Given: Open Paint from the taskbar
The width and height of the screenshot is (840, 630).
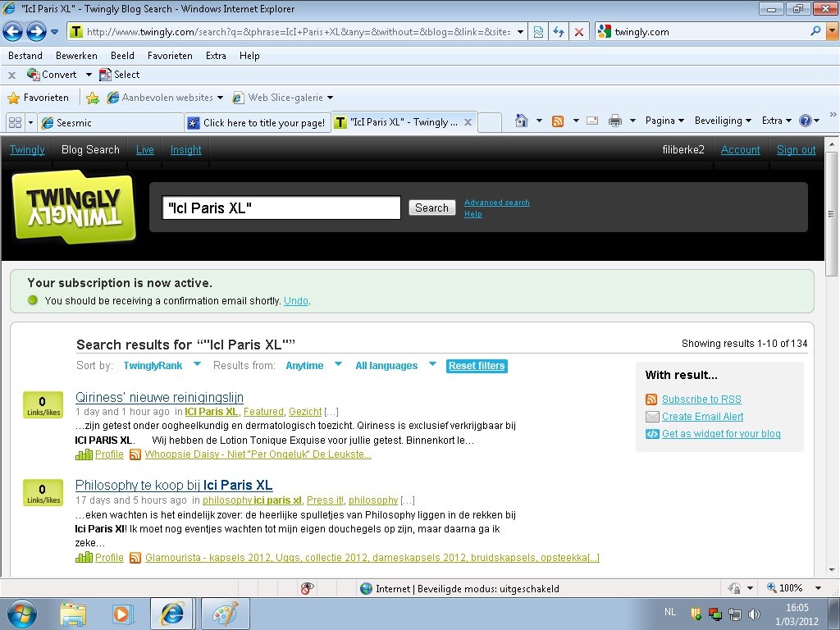Looking at the screenshot, I should point(225,614).
